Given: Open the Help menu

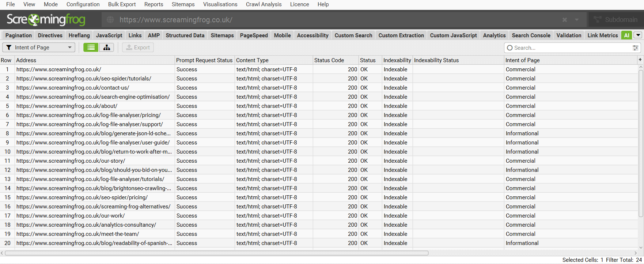Looking at the screenshot, I should (323, 4).
